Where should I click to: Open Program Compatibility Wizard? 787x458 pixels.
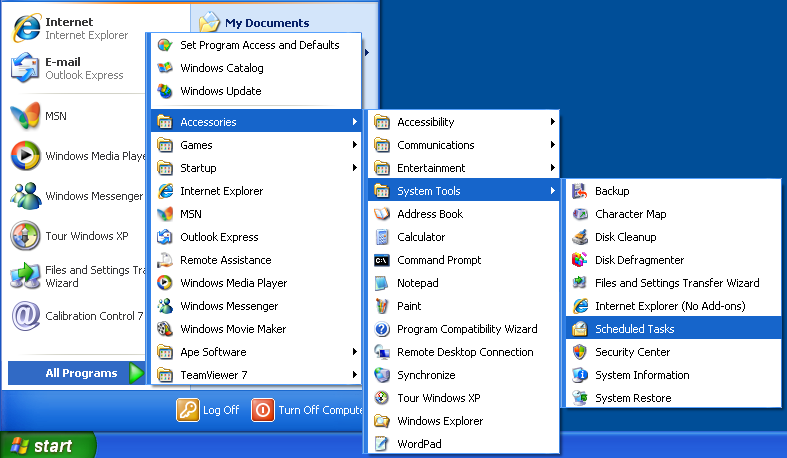pyautogui.click(x=463, y=329)
